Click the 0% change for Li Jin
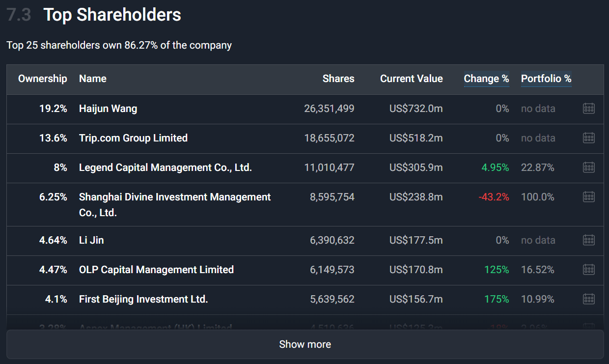This screenshot has height=364, width=609. pos(502,240)
